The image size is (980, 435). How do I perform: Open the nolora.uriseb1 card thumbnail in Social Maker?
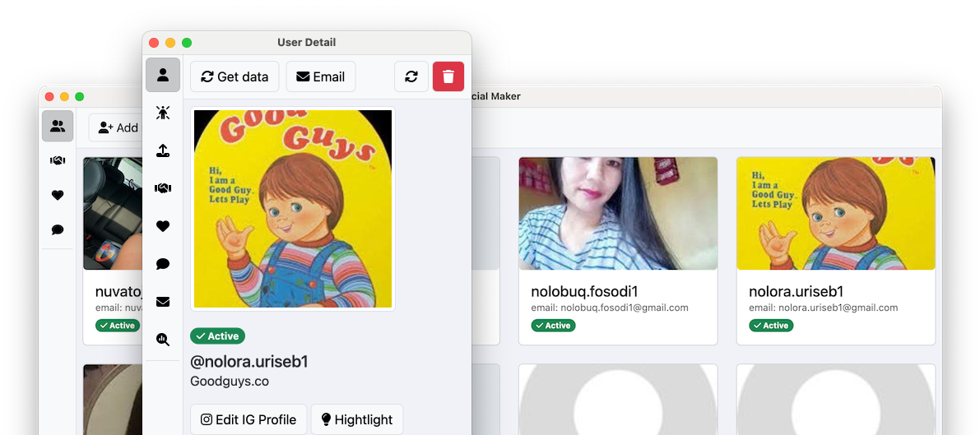836,213
